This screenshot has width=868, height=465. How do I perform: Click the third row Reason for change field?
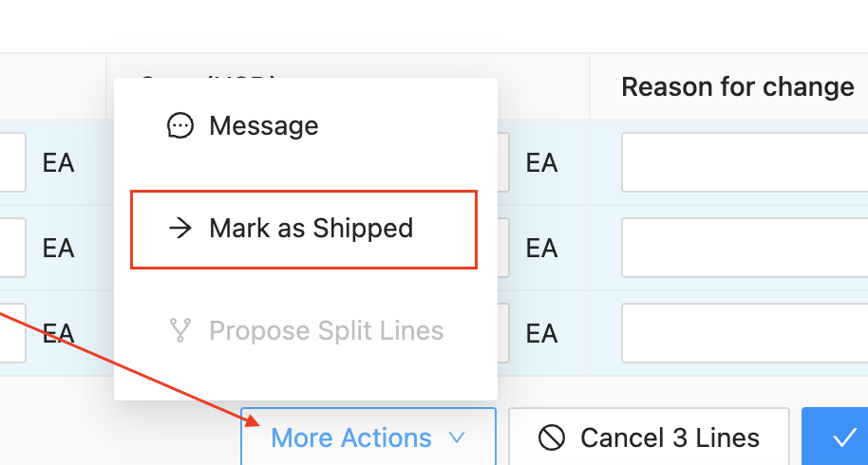[745, 333]
